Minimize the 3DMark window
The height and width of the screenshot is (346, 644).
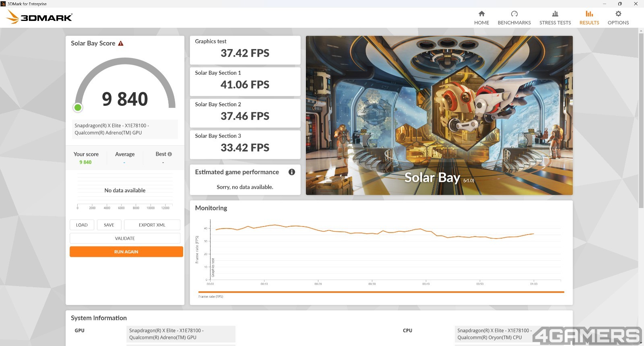pyautogui.click(x=604, y=4)
